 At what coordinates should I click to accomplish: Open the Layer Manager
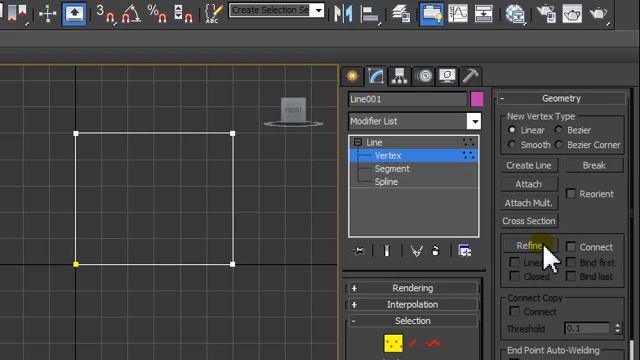coord(401,13)
